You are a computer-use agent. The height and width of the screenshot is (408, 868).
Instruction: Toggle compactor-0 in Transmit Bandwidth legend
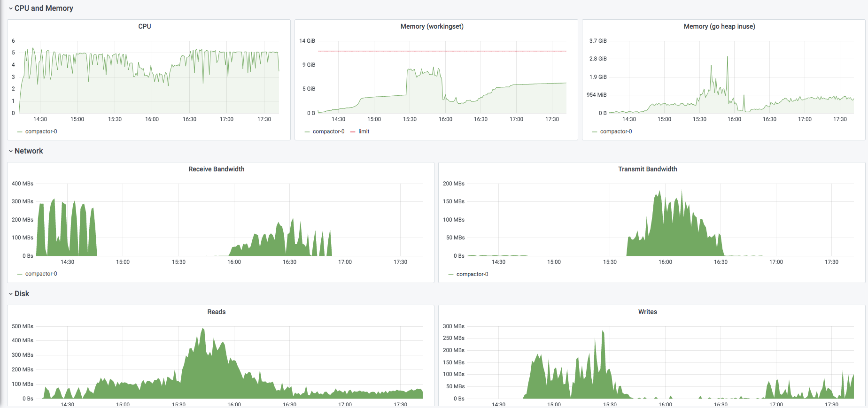point(472,274)
